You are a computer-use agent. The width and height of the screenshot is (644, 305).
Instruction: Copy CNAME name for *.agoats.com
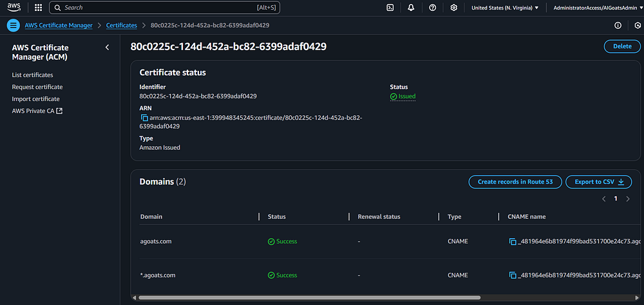513,275
